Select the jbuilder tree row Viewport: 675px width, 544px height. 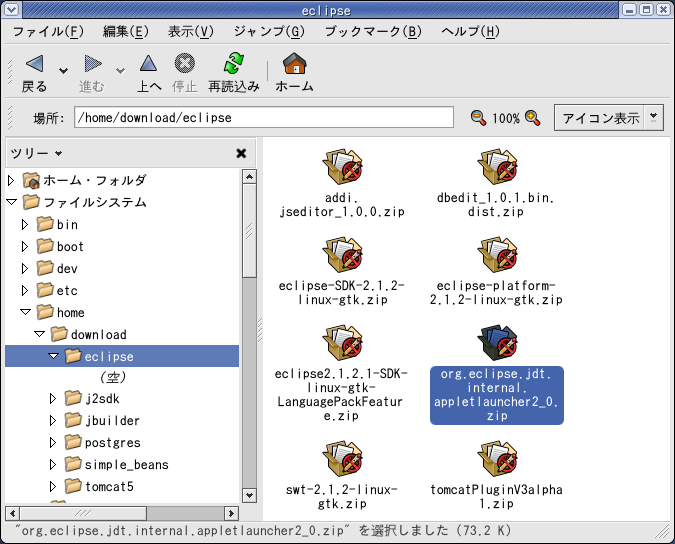[x=122, y=420]
